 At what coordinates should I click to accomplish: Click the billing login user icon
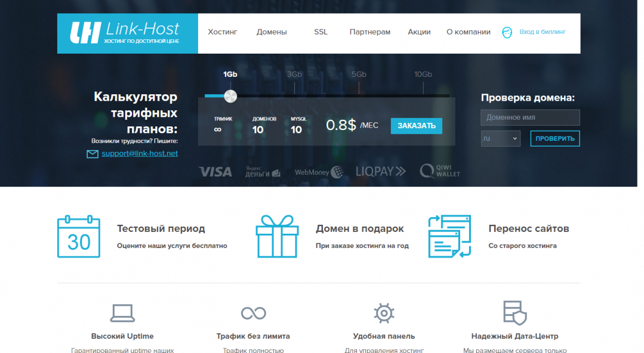(x=507, y=32)
